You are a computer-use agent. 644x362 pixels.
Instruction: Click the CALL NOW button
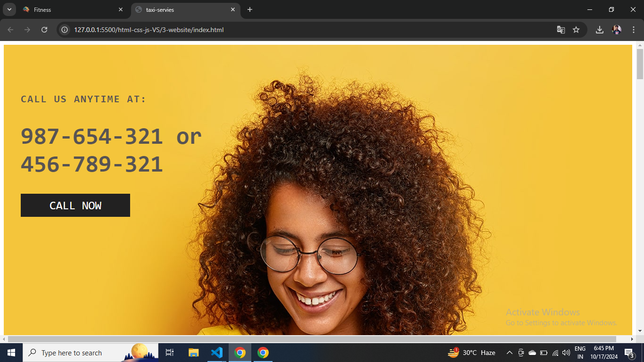click(x=75, y=206)
